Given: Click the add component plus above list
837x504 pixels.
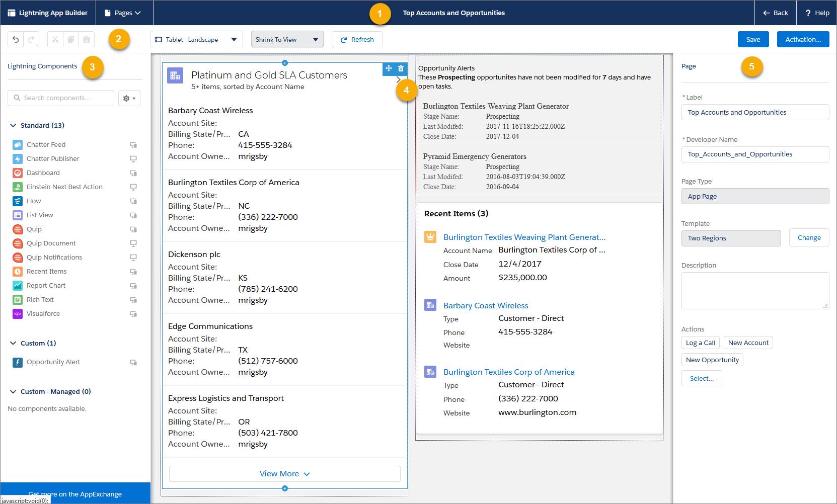Looking at the screenshot, I should [285, 63].
